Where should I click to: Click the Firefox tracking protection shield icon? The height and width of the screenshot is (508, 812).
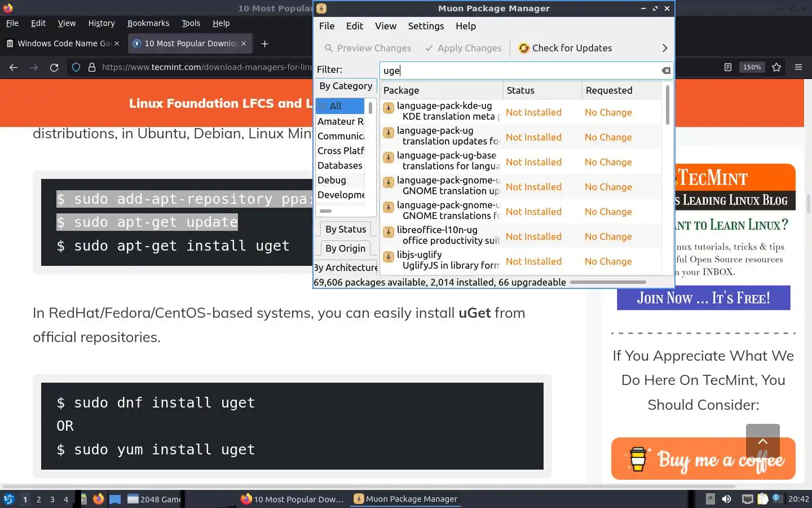[76, 67]
